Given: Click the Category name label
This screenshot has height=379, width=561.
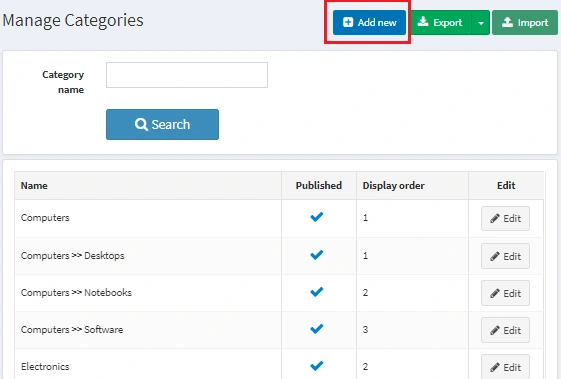Looking at the screenshot, I should pyautogui.click(x=63, y=82).
